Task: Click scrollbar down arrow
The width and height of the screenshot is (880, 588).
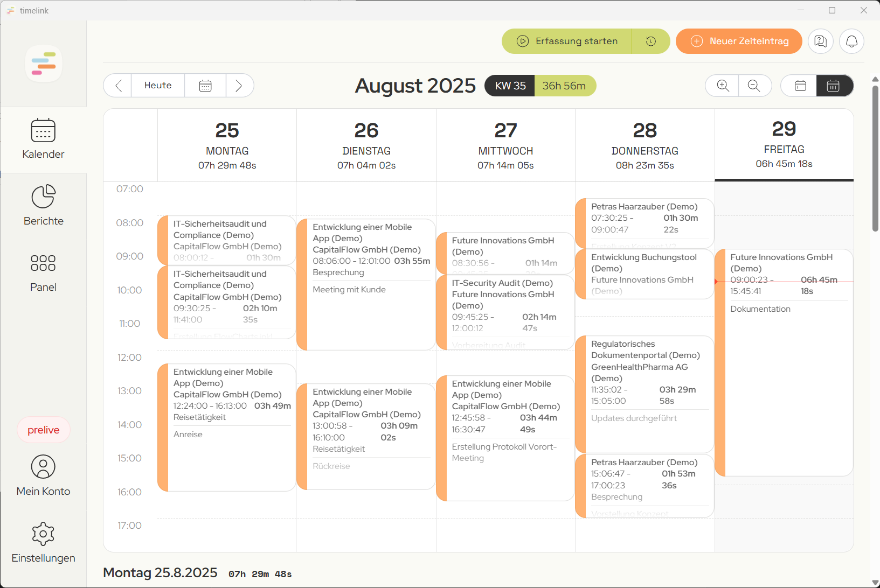Action: click(x=875, y=582)
